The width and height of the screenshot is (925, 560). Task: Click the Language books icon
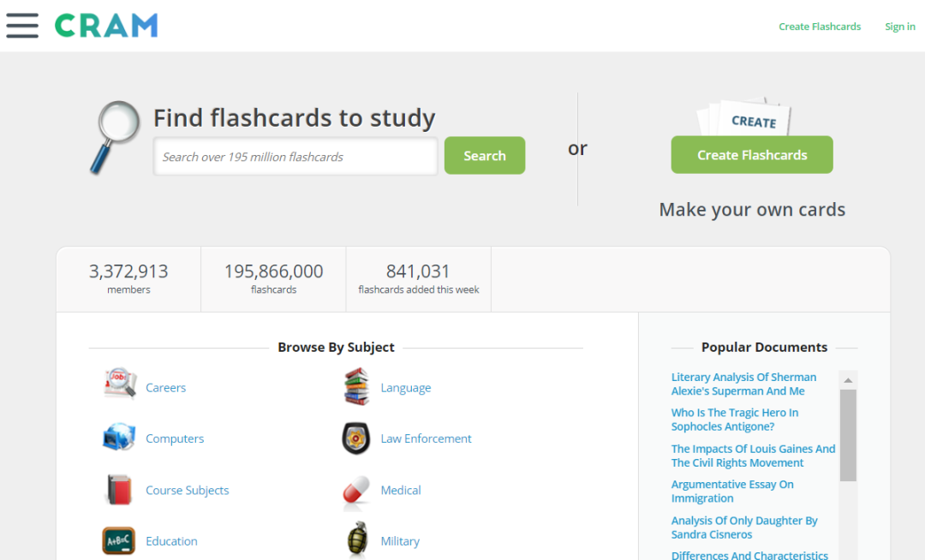point(357,386)
